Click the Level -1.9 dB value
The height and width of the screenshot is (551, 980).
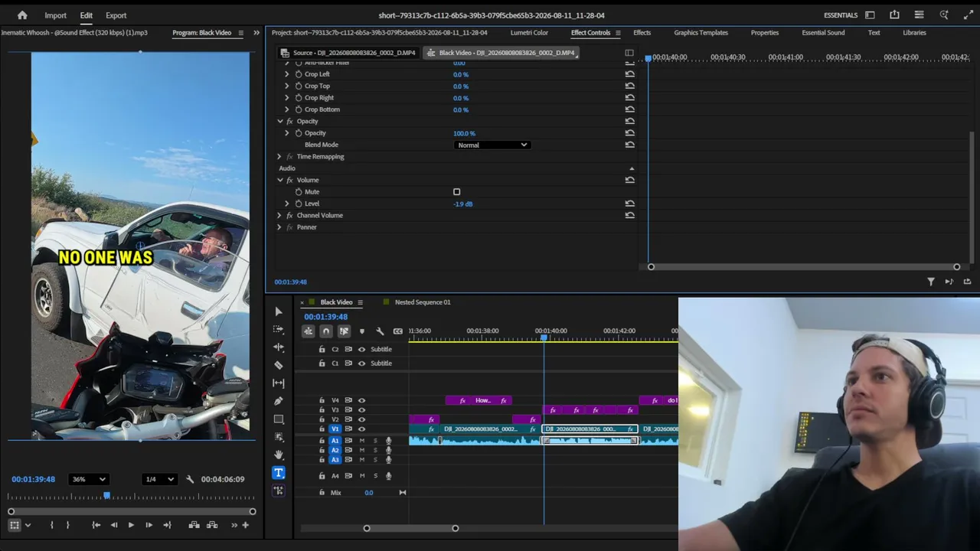[462, 204]
